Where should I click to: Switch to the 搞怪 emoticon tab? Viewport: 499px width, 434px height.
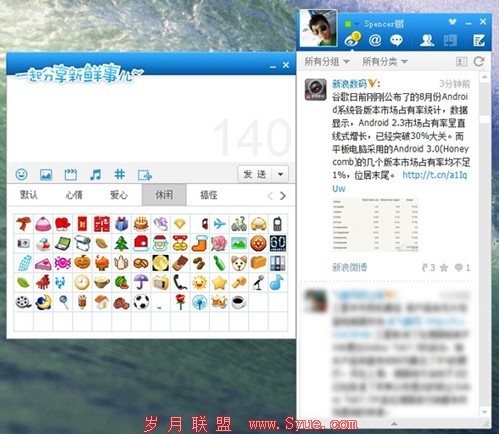[x=209, y=195]
